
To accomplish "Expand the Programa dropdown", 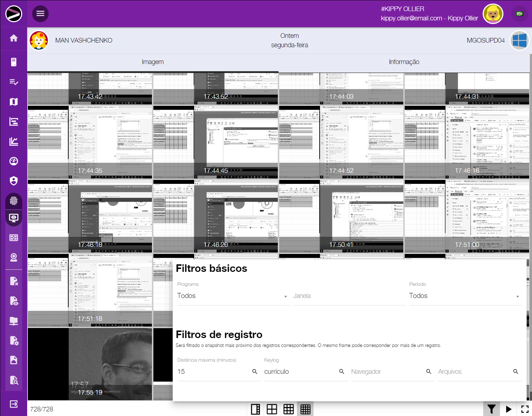I will (x=232, y=296).
